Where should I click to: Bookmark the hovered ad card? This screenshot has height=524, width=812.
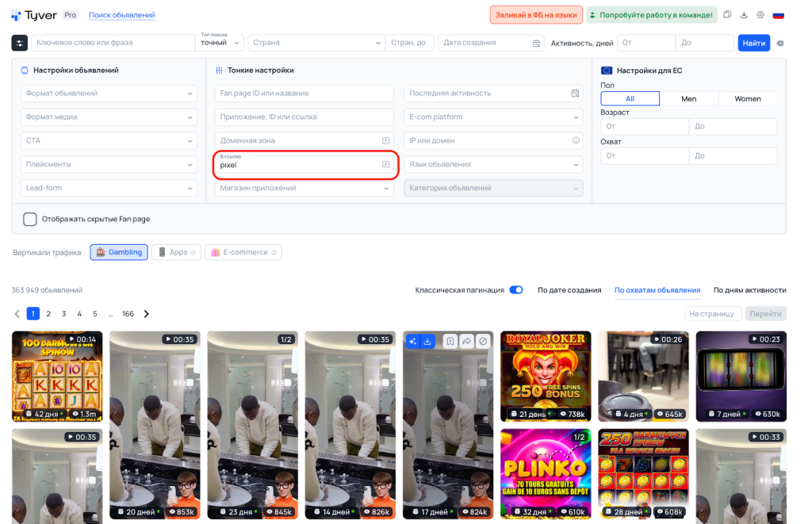pyautogui.click(x=450, y=341)
